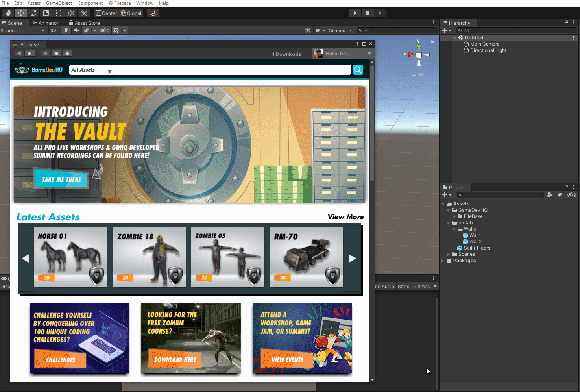Collapse the Untitled scene in Hierarchy
This screenshot has width=580, height=392.
[455, 38]
